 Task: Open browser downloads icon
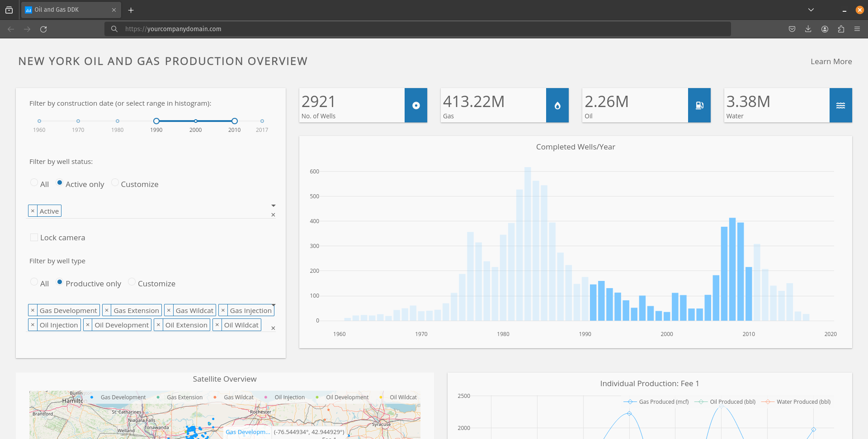click(x=808, y=29)
